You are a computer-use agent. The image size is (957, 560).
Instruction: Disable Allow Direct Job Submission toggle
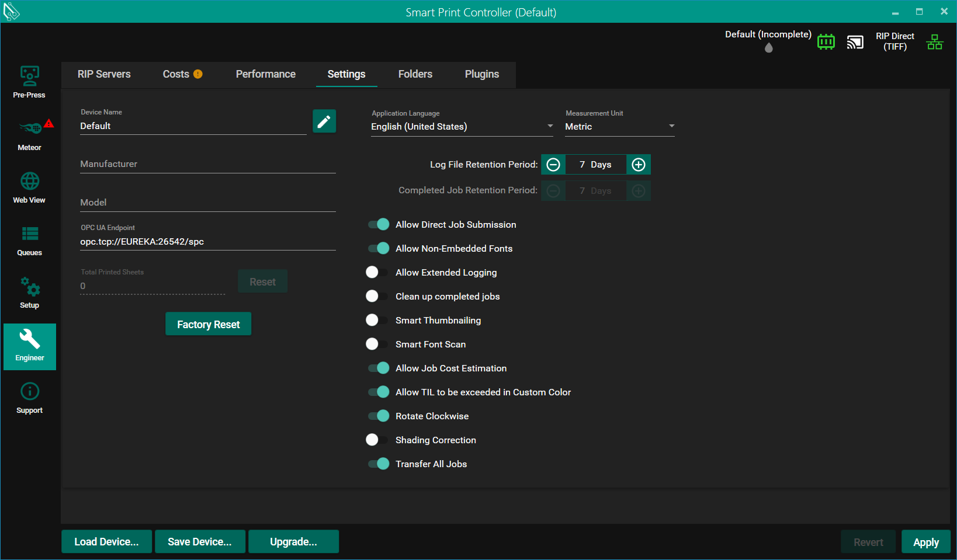point(378,224)
